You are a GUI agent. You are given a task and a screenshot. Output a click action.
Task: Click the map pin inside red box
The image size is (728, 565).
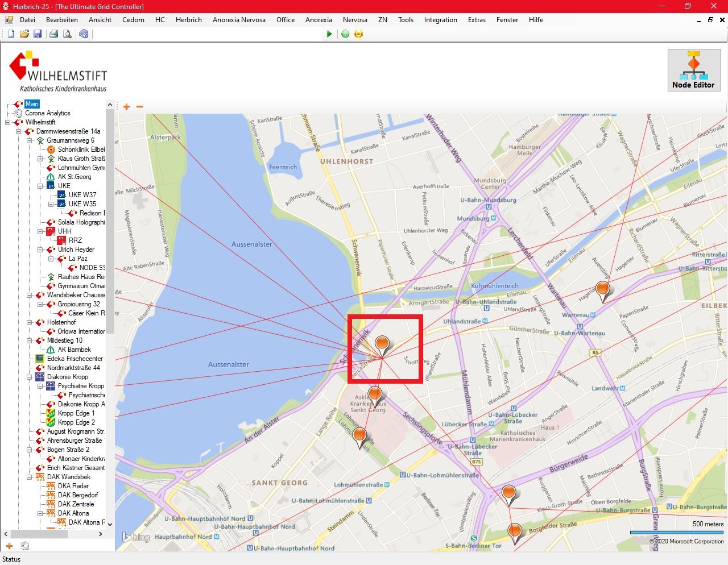pos(383,344)
